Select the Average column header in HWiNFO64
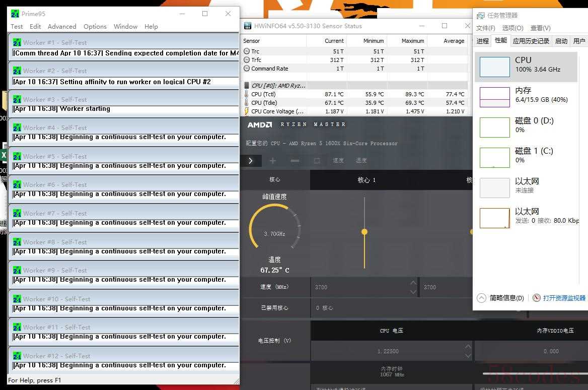 (x=454, y=41)
